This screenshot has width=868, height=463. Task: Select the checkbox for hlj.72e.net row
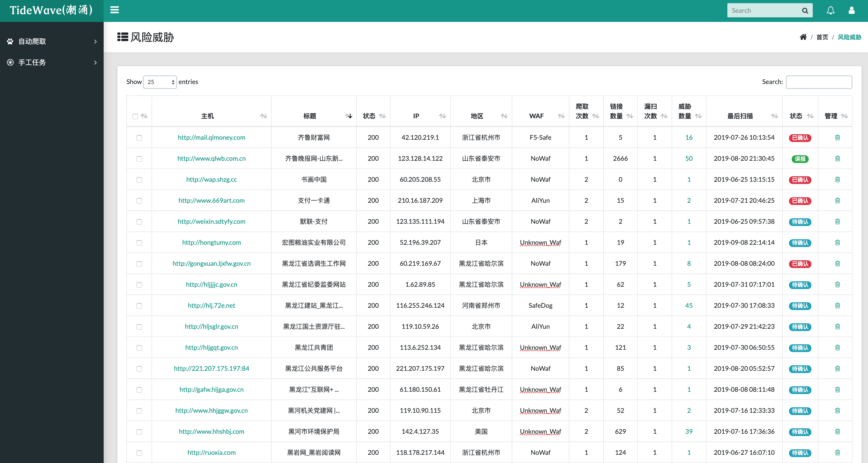pos(139,306)
